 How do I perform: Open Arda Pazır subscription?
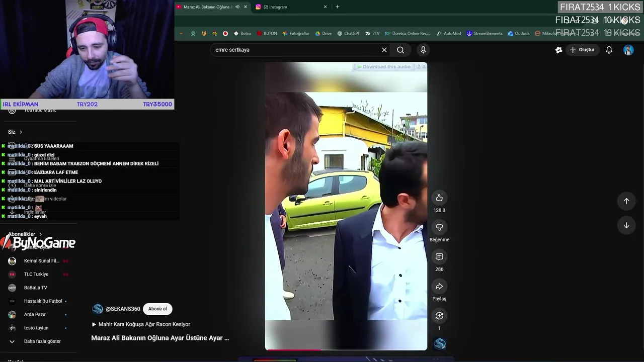[38, 315]
